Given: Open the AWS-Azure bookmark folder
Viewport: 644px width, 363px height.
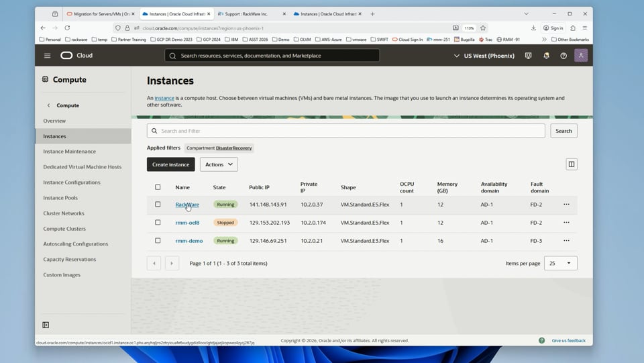Looking at the screenshot, I should [329, 40].
